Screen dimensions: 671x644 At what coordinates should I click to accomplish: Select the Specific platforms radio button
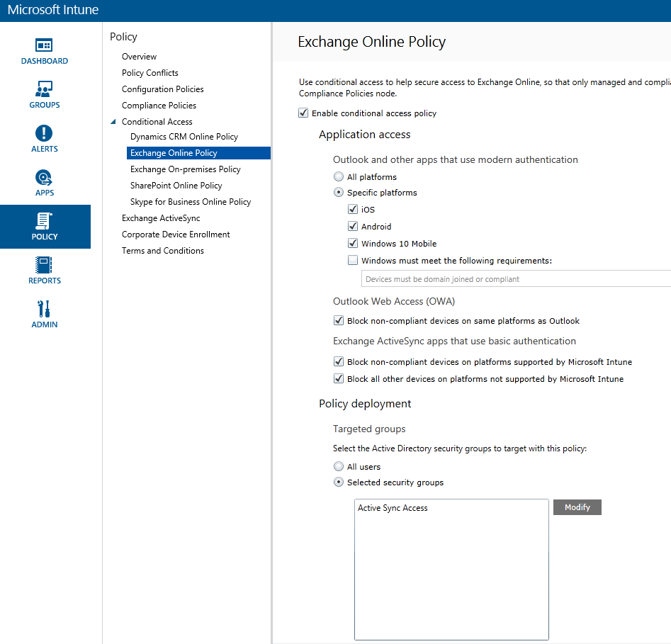(x=339, y=193)
